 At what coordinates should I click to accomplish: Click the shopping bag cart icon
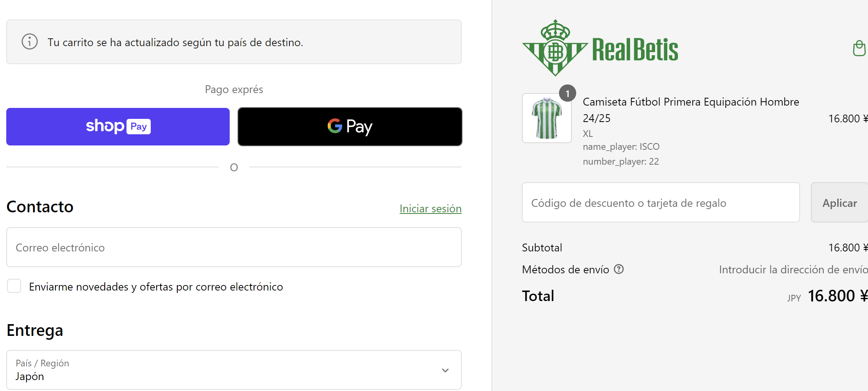(x=859, y=48)
